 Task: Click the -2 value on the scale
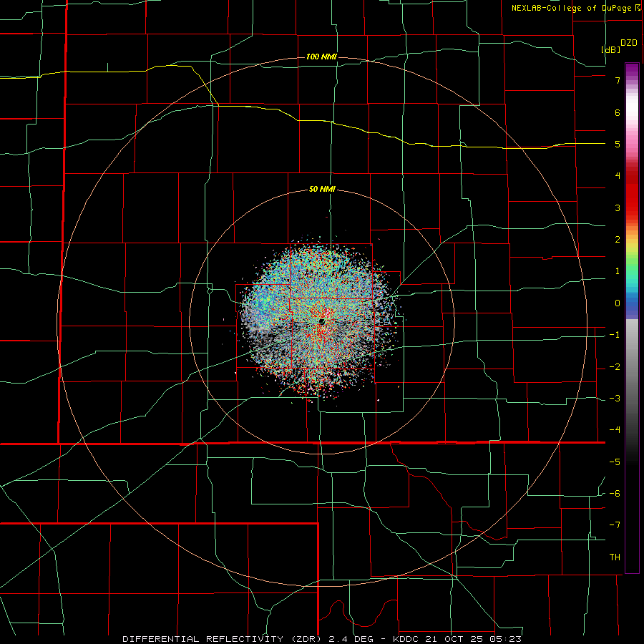pyautogui.click(x=615, y=367)
